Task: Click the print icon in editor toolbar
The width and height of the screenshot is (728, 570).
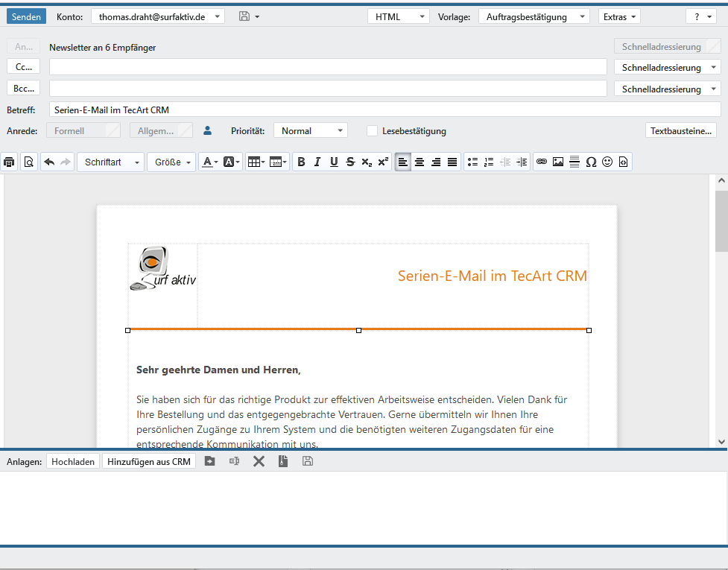Action: coord(9,162)
